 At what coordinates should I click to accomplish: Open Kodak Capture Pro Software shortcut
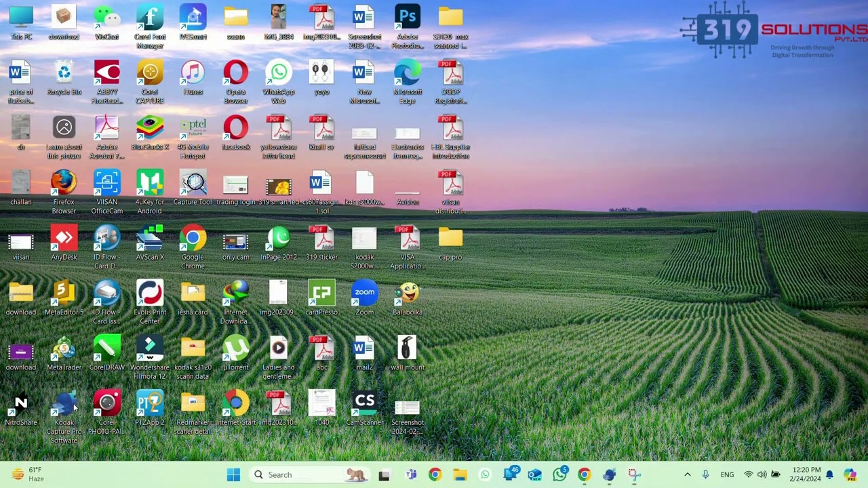(x=64, y=418)
